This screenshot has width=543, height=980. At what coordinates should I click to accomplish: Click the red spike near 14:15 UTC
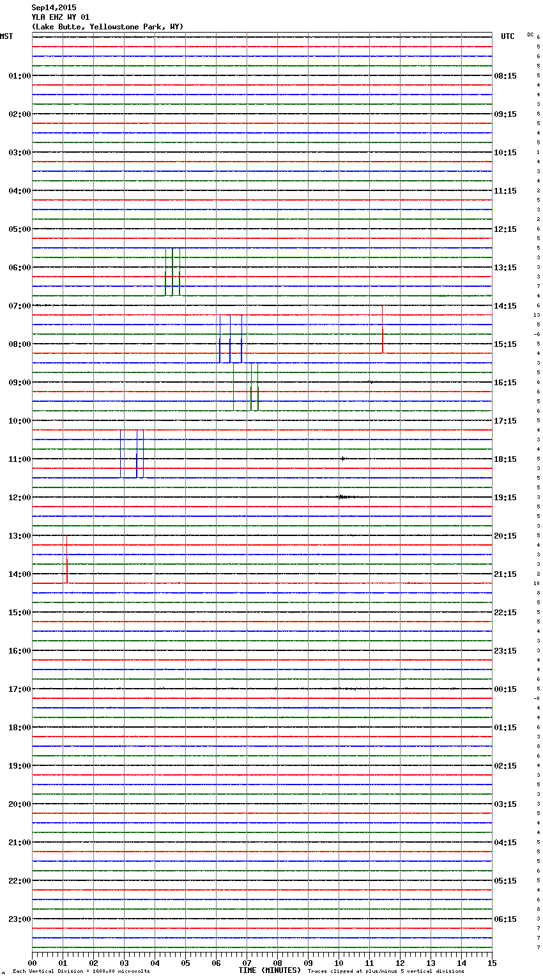tap(382, 329)
